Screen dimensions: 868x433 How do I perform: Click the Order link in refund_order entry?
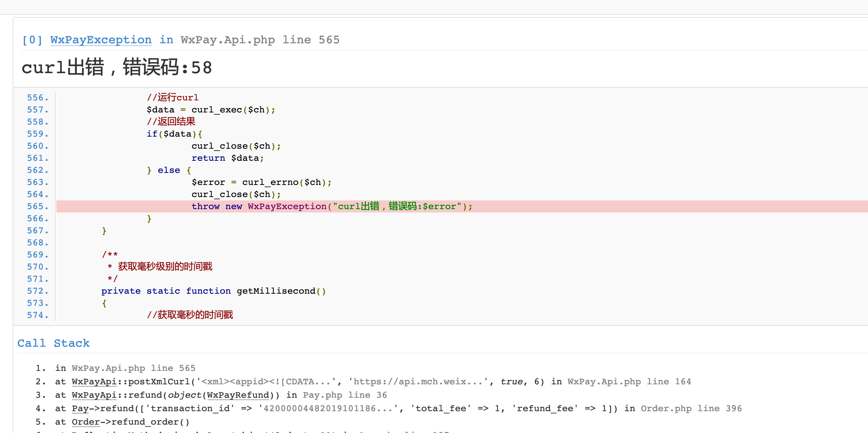(86, 422)
